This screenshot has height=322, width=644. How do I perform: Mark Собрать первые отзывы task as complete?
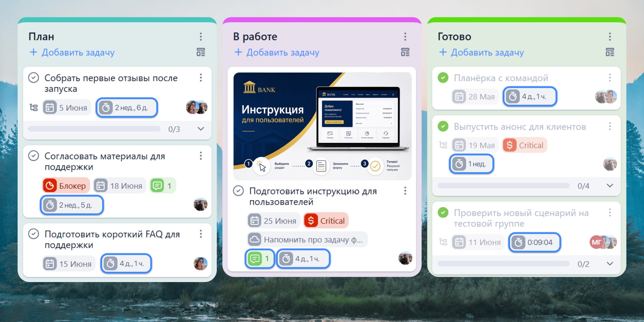tap(34, 77)
